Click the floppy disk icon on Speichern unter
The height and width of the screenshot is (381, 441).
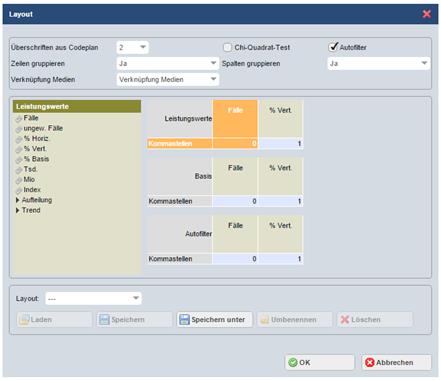[184, 319]
